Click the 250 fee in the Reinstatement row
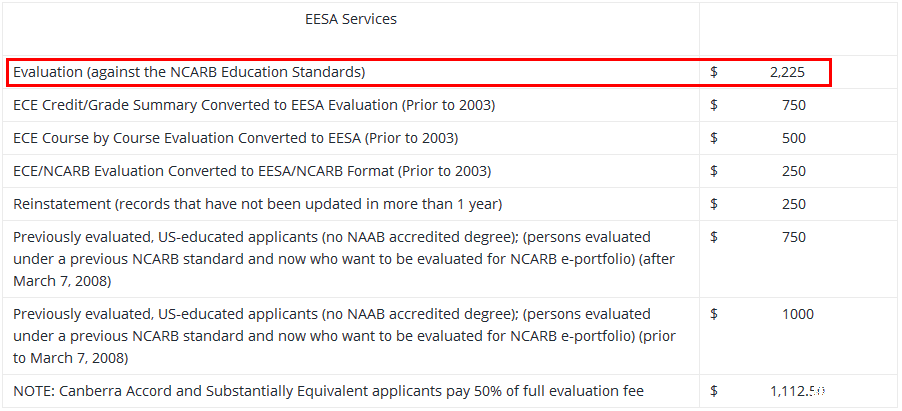Viewport: 902px width, 411px height. coord(794,204)
